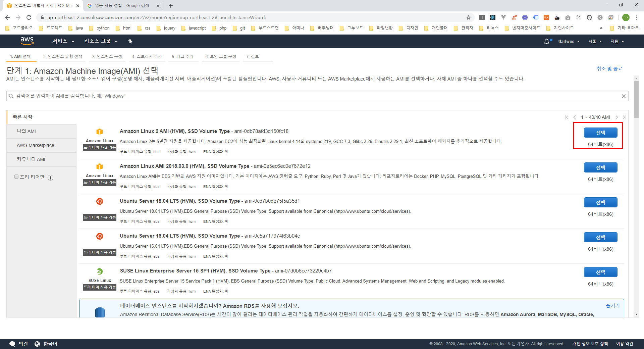Clear the AMI search with the X icon
This screenshot has width=644, height=349.
(x=624, y=96)
